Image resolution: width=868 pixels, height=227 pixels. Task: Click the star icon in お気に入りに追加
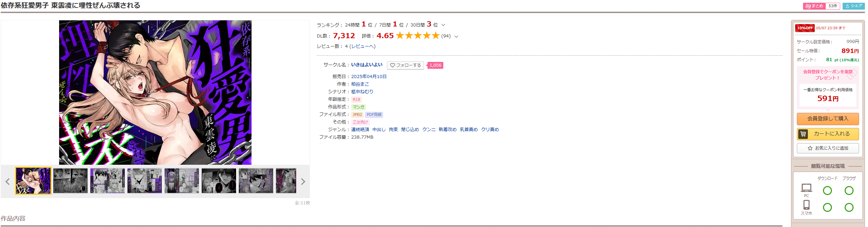pyautogui.click(x=810, y=148)
